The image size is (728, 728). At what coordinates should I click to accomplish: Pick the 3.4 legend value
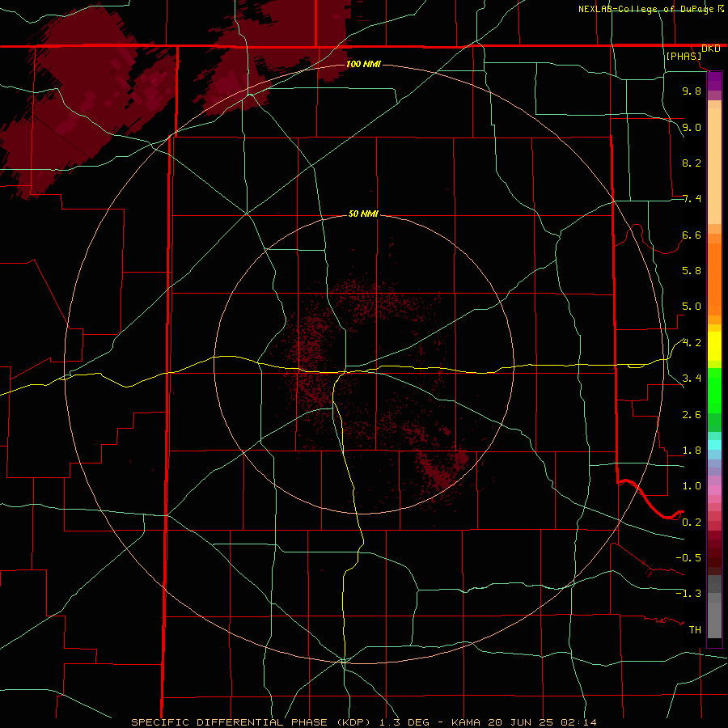click(x=692, y=379)
